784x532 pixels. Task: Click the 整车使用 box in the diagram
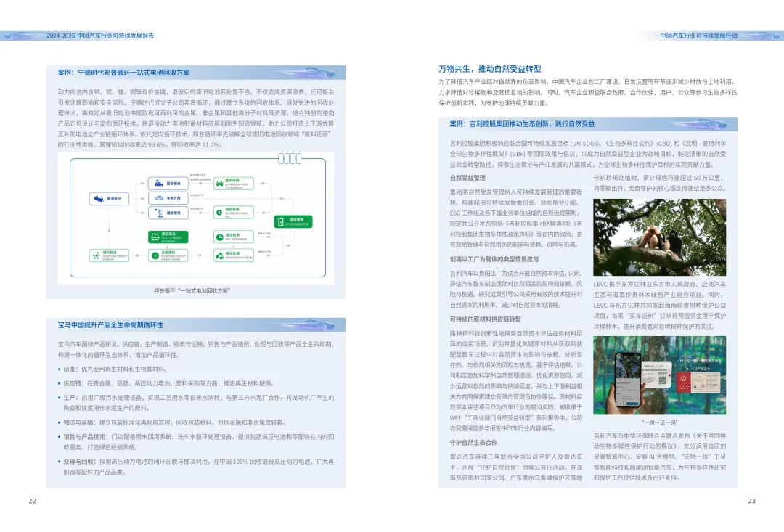pyautogui.click(x=168, y=184)
